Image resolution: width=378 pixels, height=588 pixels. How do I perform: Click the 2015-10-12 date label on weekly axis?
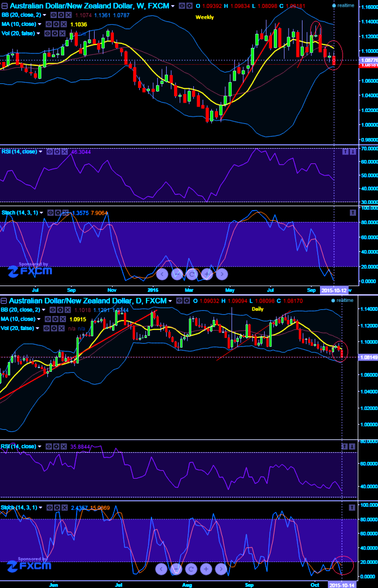click(x=335, y=290)
